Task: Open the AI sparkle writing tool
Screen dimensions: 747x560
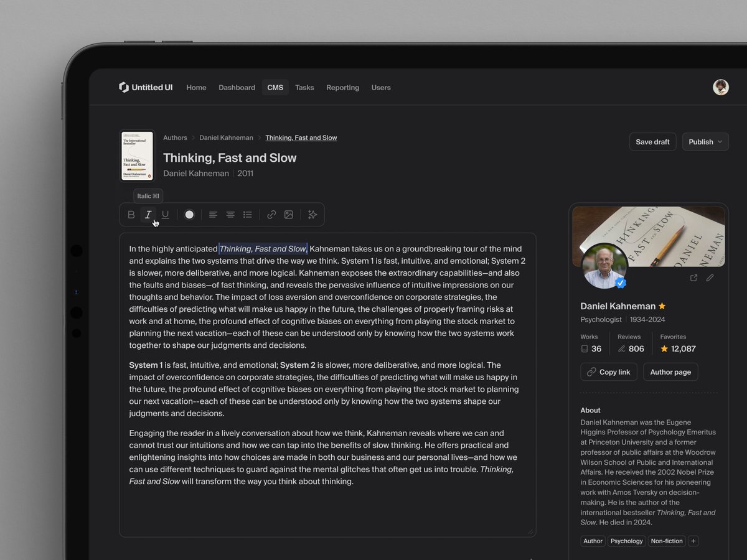Action: point(312,215)
